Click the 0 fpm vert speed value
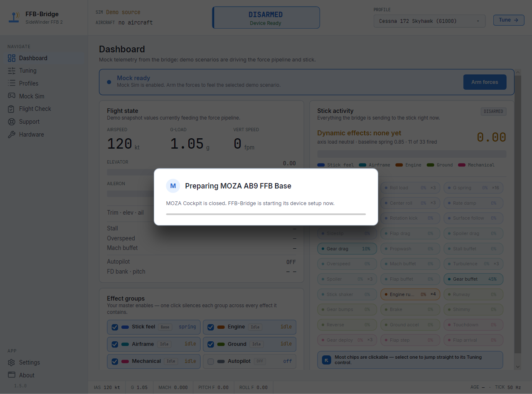This screenshot has height=394, width=532. [x=244, y=144]
